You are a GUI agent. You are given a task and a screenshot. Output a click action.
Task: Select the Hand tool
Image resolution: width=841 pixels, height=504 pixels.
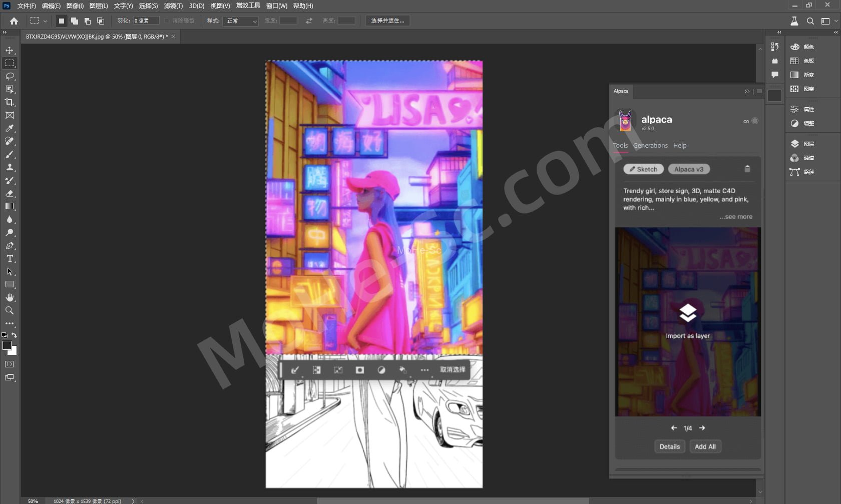(x=10, y=297)
